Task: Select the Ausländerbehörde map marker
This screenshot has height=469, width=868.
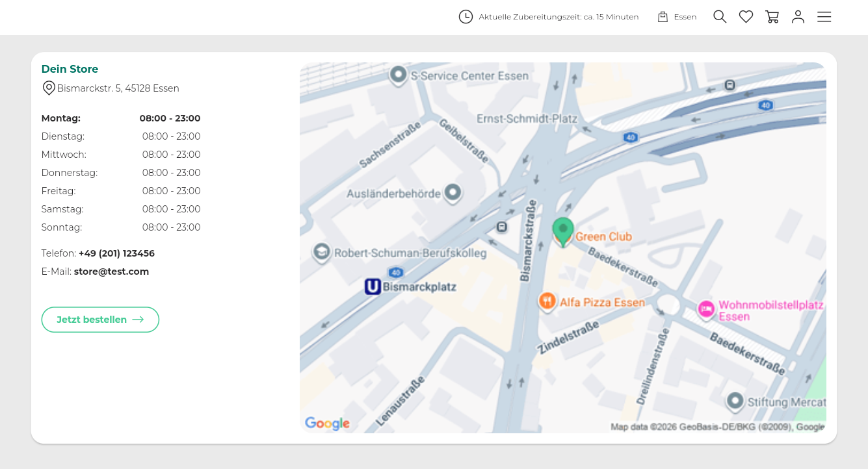Action: pos(453,192)
